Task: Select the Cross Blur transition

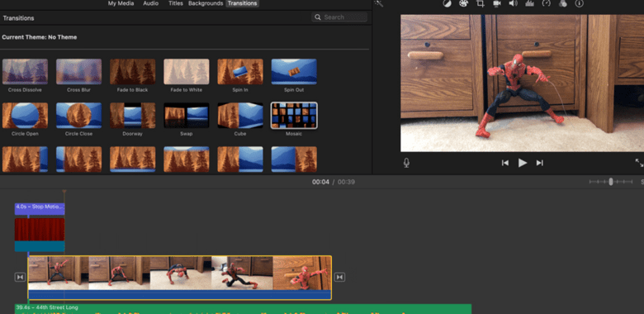Action: coord(79,72)
